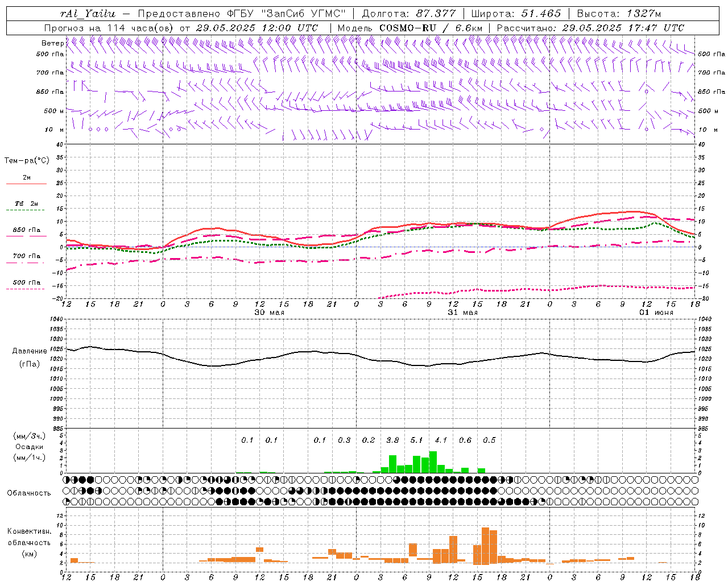Click the 5.1 precipitation total value

point(417,440)
